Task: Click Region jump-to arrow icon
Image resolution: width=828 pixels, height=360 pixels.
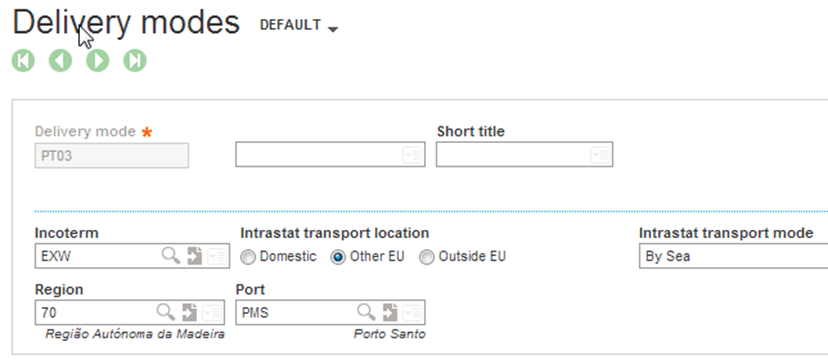Action: [190, 312]
